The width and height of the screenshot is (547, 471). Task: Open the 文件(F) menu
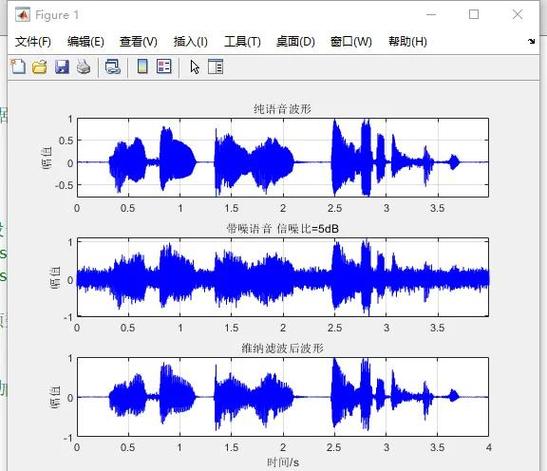coord(33,42)
